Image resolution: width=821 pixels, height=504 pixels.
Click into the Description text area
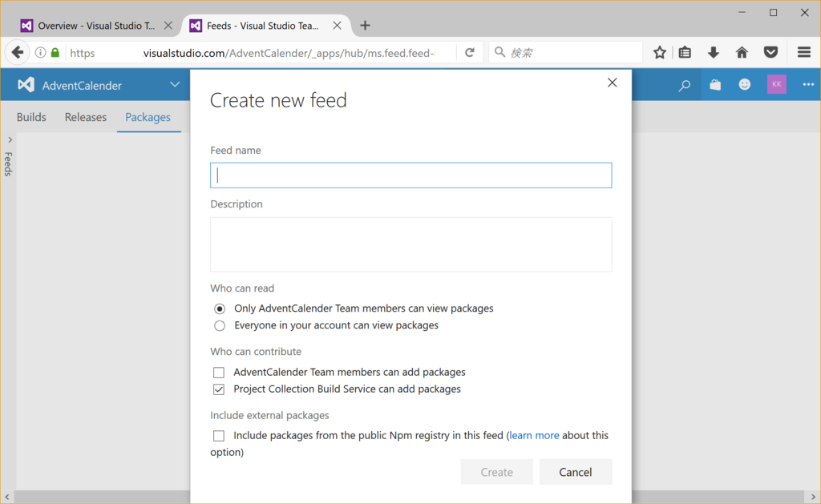coord(410,244)
